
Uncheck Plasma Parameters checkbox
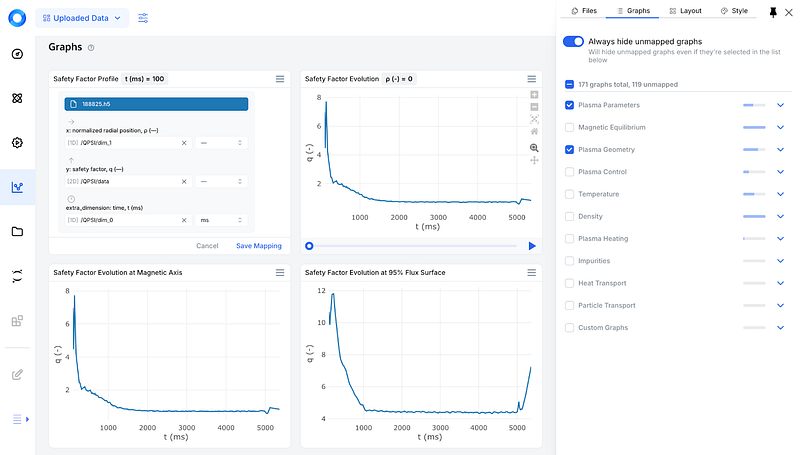(569, 105)
